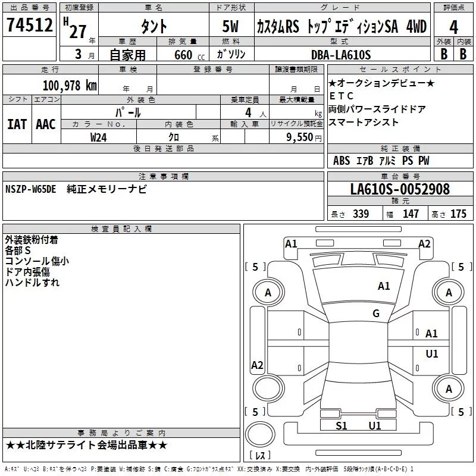Click the inspector note ドア内張傷
476x476 pixels.
pyautogui.click(x=27, y=272)
